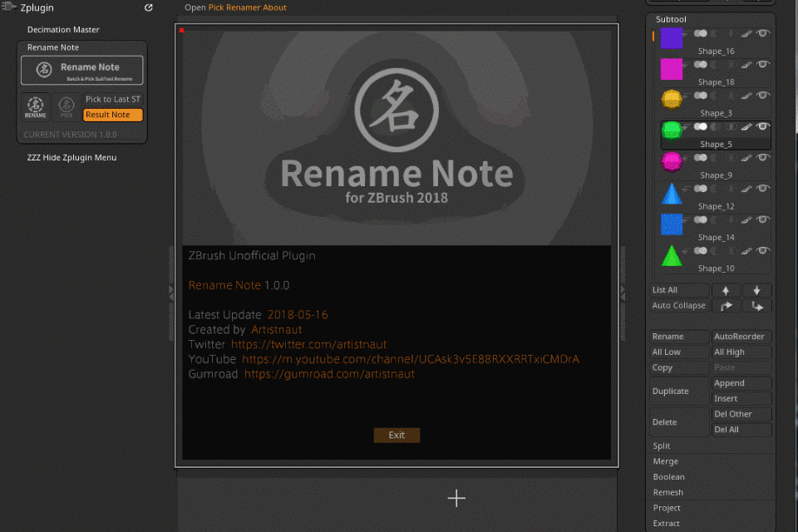Hide Shape_3 with its eye icon
798x532 pixels.
tap(762, 96)
